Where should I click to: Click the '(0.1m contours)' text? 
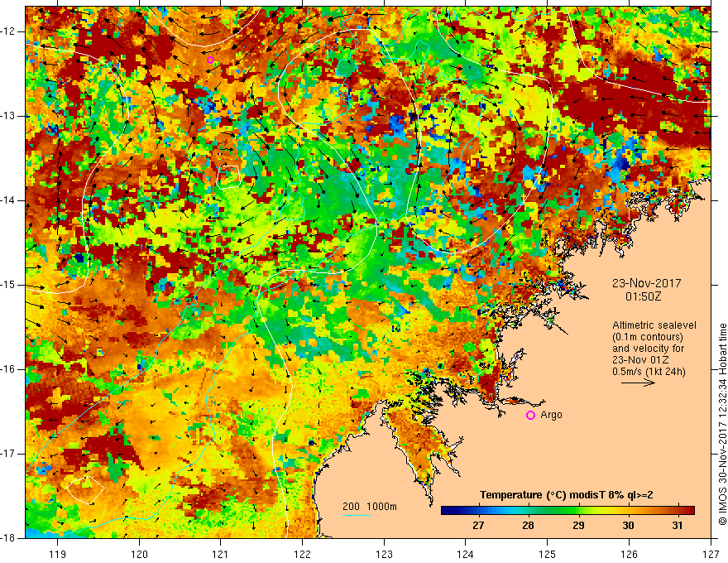pyautogui.click(x=648, y=337)
